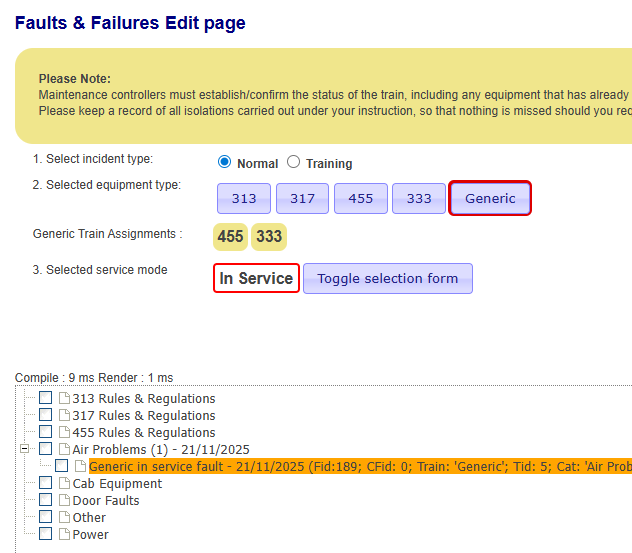The width and height of the screenshot is (632, 553).
Task: Click the document icon beside 313 Rules & Regulations
Action: click(64, 399)
